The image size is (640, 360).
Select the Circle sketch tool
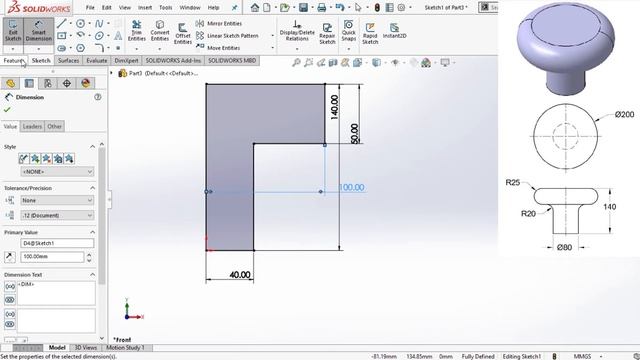coord(80,24)
